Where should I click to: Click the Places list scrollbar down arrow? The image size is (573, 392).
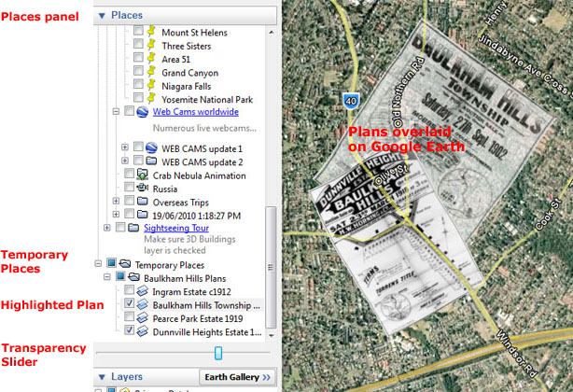[x=271, y=335]
